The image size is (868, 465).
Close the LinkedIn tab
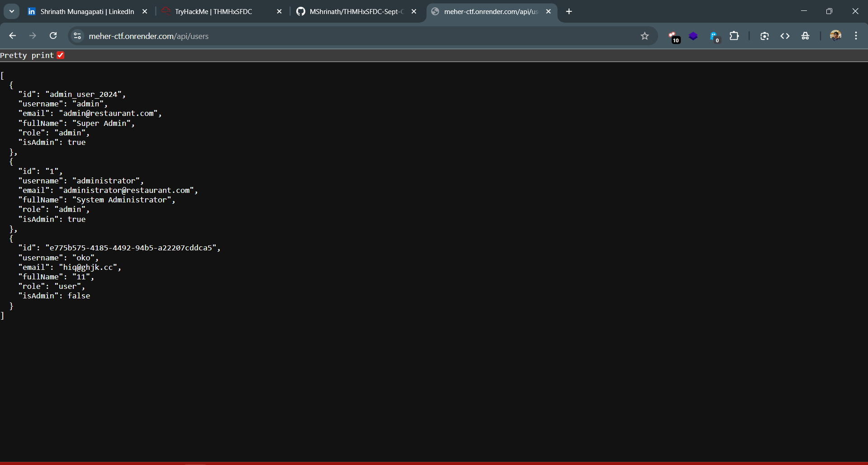tap(145, 12)
